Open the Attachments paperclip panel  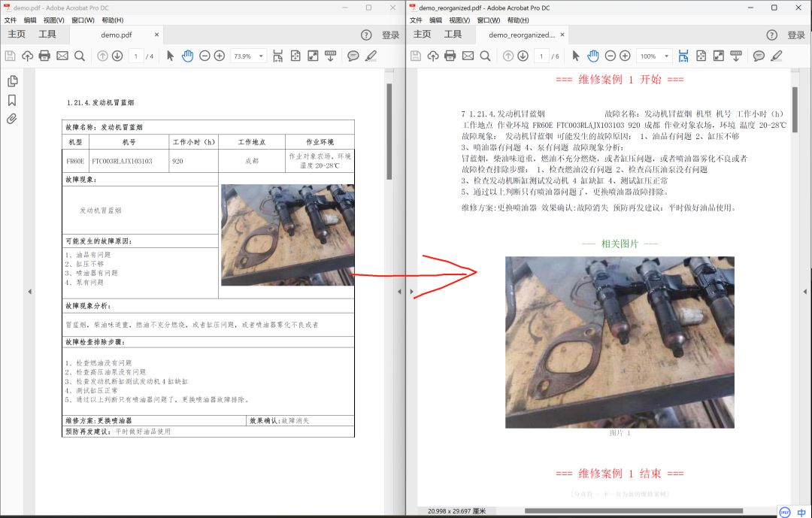pos(11,117)
